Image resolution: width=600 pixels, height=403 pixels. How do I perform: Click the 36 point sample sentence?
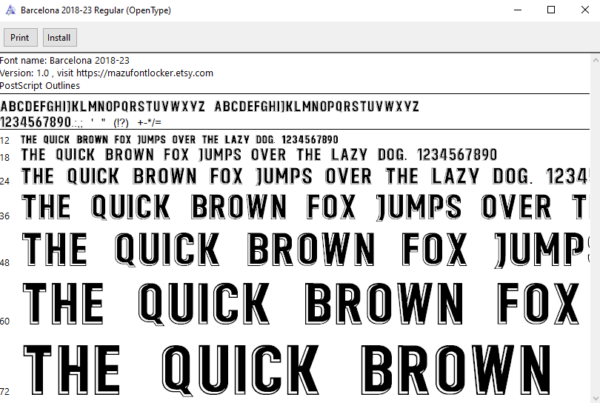pyautogui.click(x=305, y=207)
